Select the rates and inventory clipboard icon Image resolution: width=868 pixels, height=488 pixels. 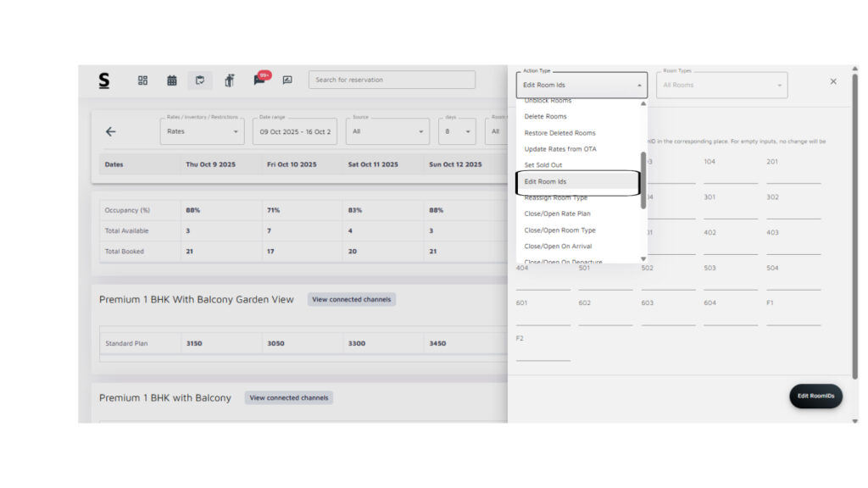tap(200, 80)
